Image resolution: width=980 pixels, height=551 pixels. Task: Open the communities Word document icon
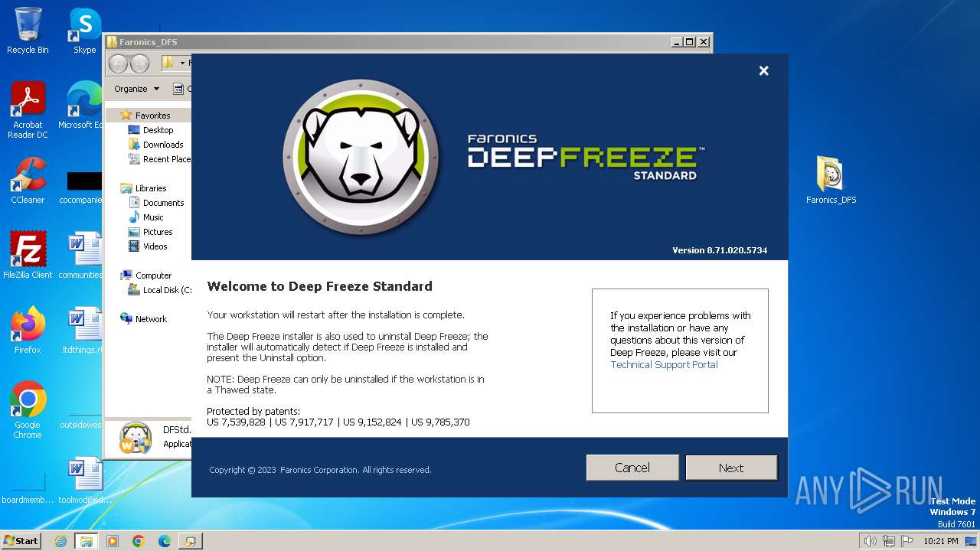(80, 255)
